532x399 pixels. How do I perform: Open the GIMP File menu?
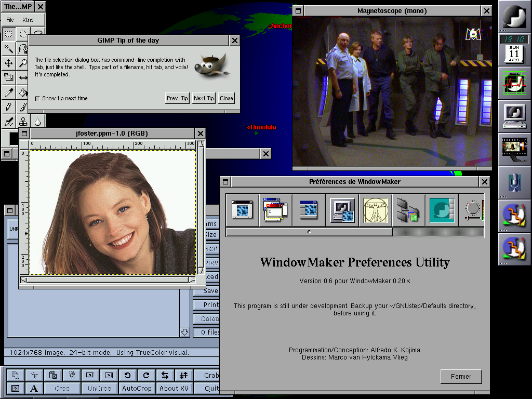[x=10, y=20]
